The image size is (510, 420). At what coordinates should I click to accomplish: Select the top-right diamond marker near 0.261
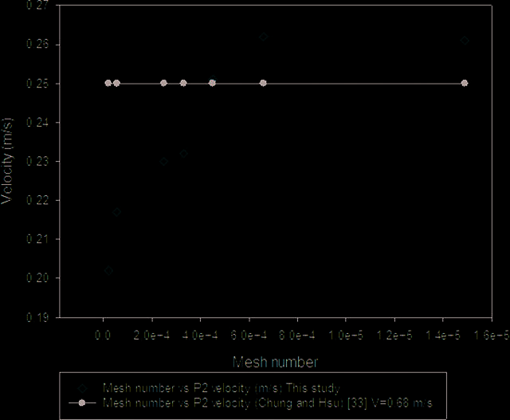pos(465,41)
